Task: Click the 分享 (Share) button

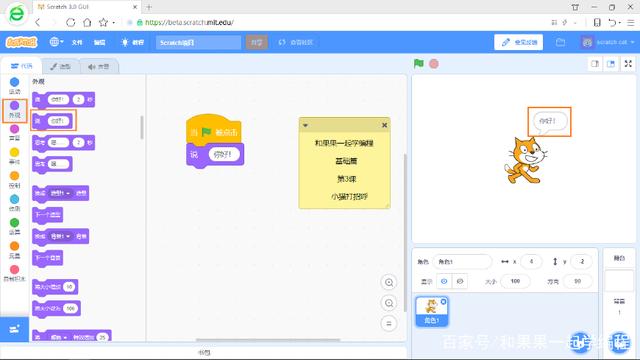Action: pyautogui.click(x=257, y=42)
